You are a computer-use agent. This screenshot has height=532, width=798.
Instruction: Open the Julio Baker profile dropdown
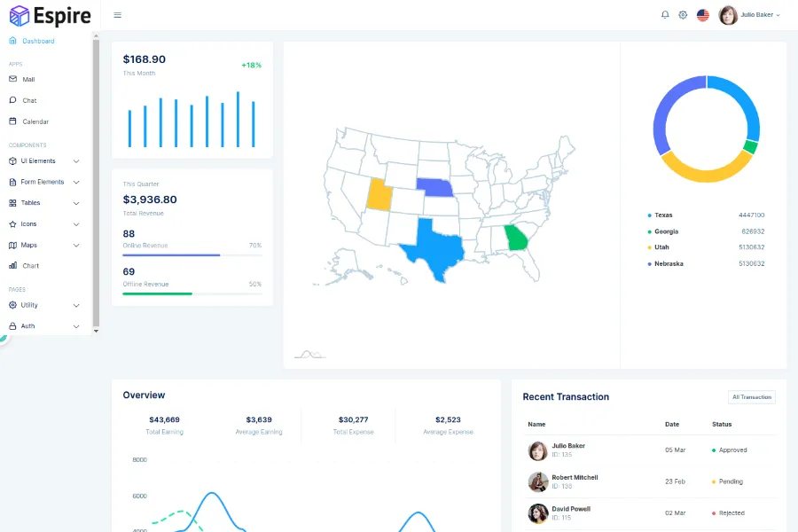coord(749,15)
